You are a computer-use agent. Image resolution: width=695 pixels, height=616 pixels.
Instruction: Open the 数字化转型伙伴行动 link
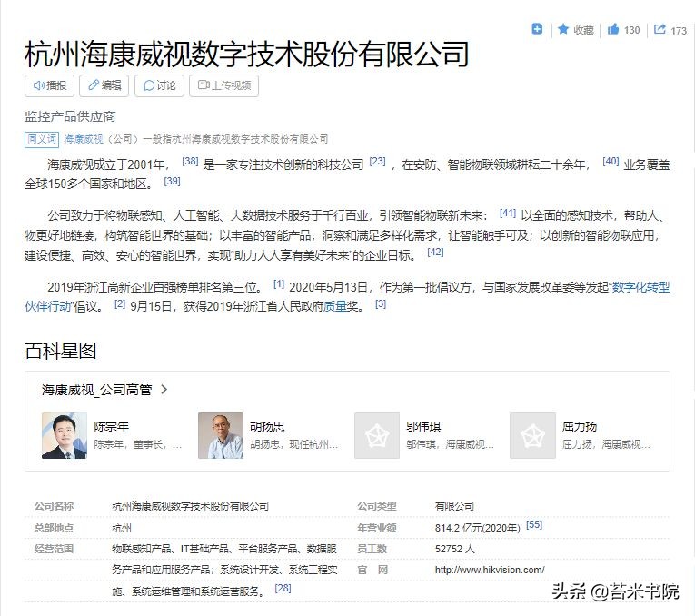click(x=640, y=287)
